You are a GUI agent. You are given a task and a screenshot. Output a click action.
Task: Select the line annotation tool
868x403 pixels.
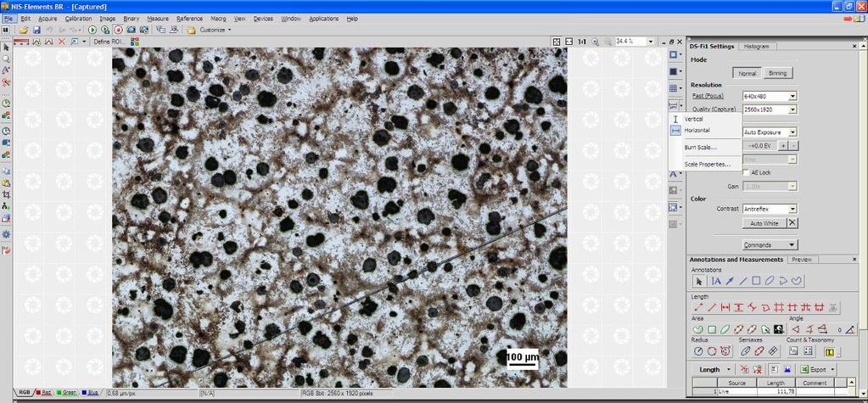point(743,281)
